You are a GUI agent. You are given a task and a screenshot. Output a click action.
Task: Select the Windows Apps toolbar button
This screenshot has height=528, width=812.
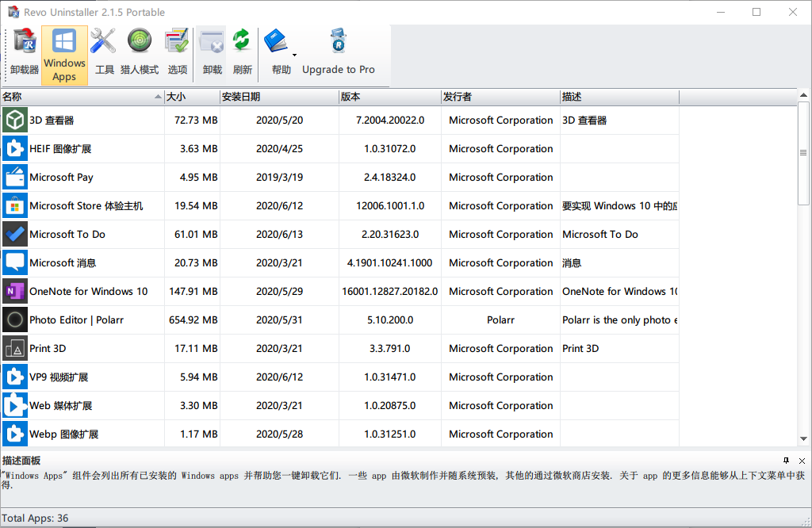point(64,55)
